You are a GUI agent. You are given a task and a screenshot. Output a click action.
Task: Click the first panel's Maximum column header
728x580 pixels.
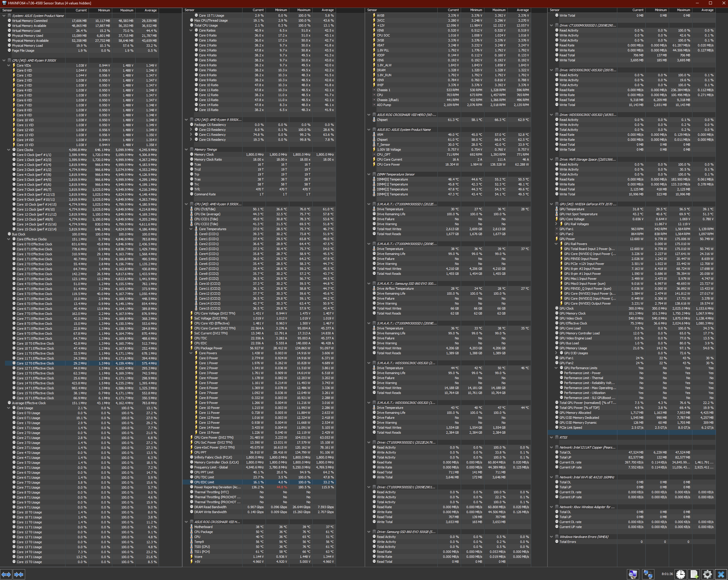(x=124, y=10)
